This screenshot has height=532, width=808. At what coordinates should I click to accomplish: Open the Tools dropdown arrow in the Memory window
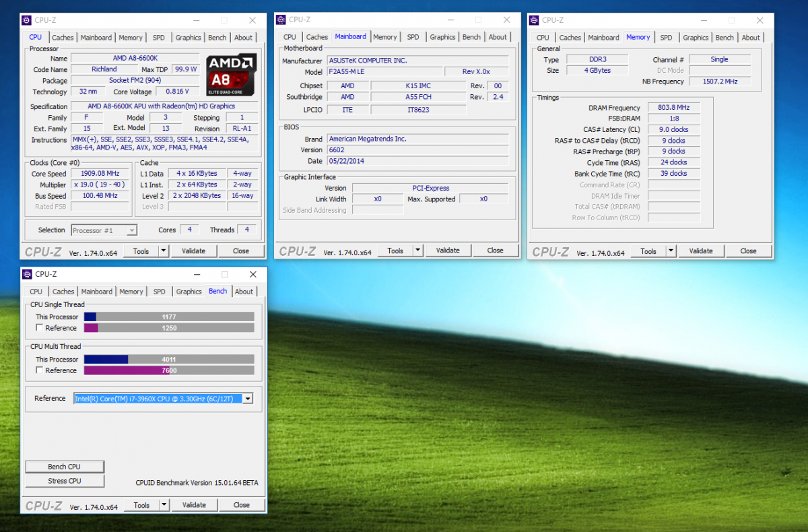[x=671, y=251]
